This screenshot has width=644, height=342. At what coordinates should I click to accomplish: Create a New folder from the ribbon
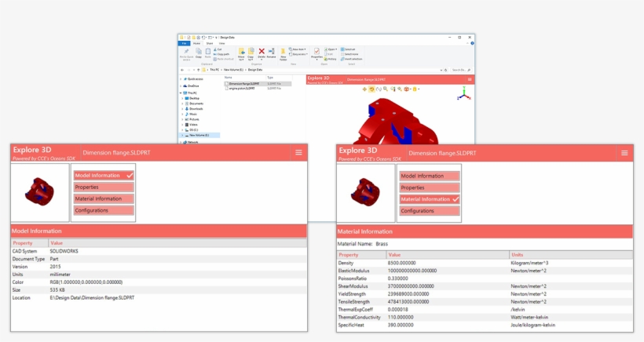point(283,54)
